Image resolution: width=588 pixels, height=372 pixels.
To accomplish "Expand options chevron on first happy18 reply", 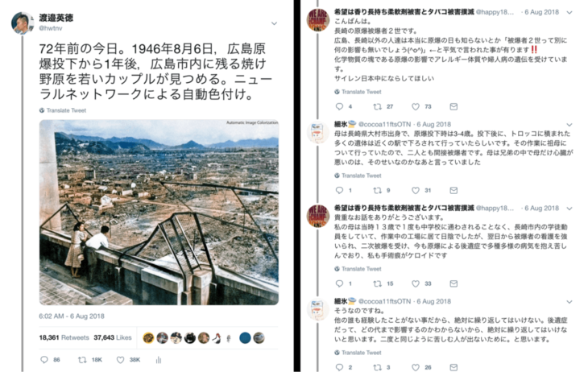I will click(569, 12).
